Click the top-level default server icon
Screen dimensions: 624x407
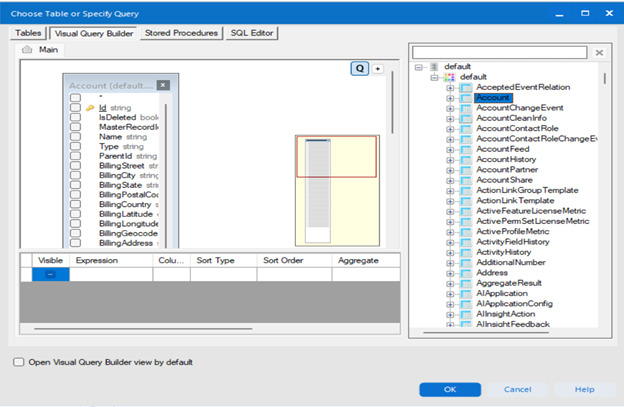pos(432,67)
